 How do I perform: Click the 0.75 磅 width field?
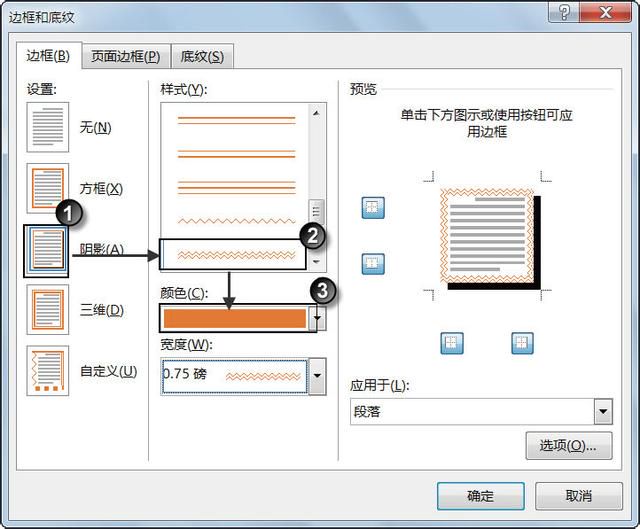(234, 376)
